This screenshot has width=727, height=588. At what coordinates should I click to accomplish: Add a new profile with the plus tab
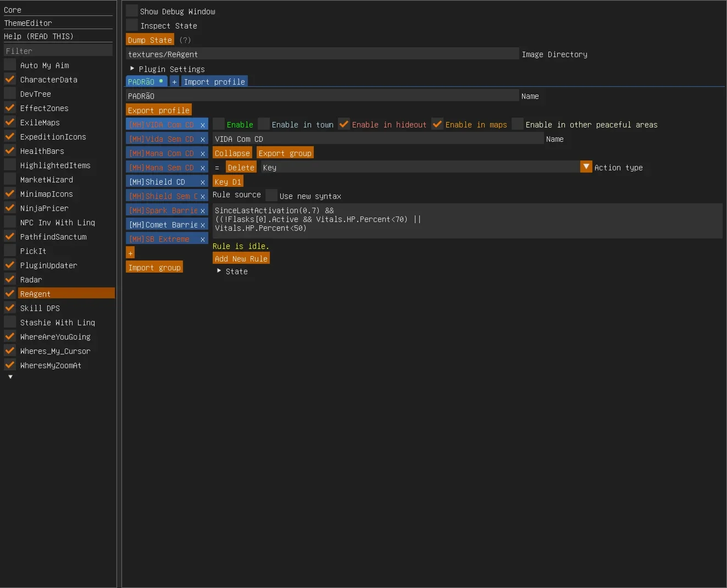click(174, 81)
